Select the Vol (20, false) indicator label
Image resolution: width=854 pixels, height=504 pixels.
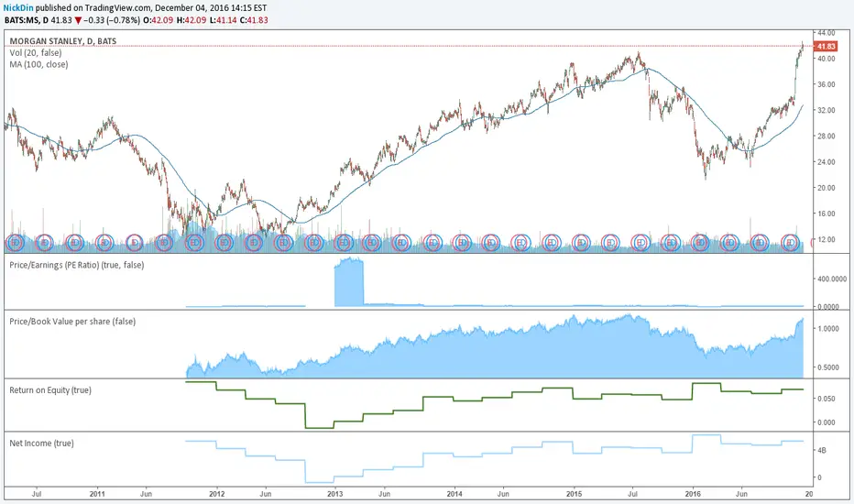[36, 53]
